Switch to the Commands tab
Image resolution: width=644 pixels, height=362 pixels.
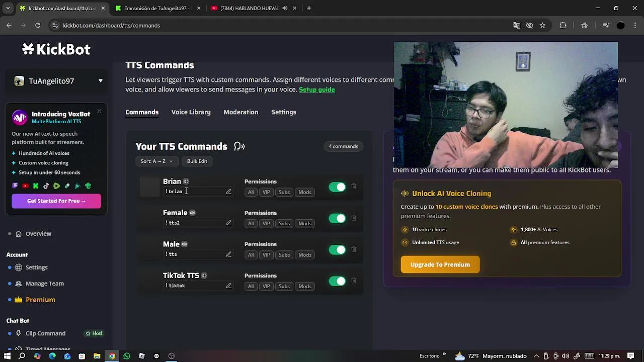(x=142, y=112)
